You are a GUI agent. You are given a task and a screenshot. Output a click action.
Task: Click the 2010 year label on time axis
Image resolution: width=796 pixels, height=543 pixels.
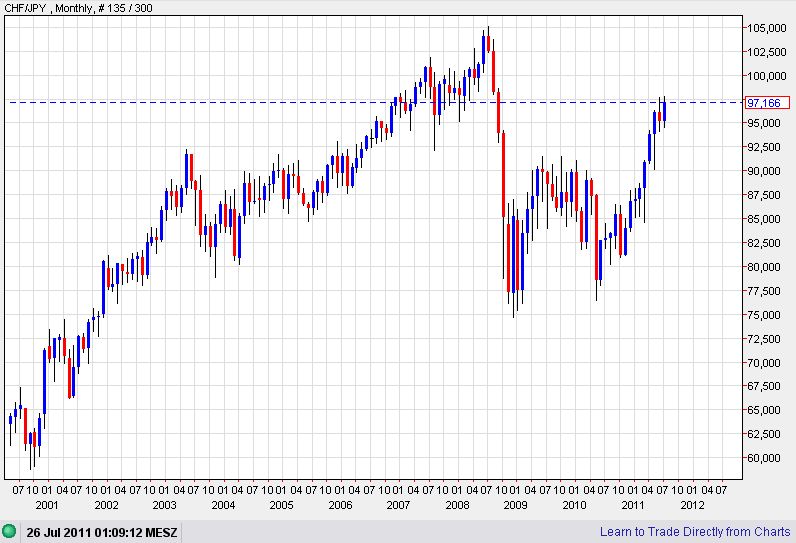click(x=575, y=505)
